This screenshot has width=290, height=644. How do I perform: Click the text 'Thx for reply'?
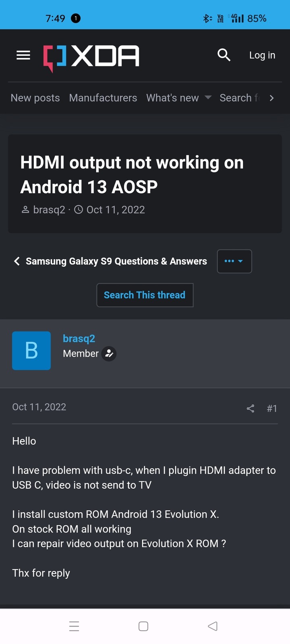pyautogui.click(x=41, y=573)
